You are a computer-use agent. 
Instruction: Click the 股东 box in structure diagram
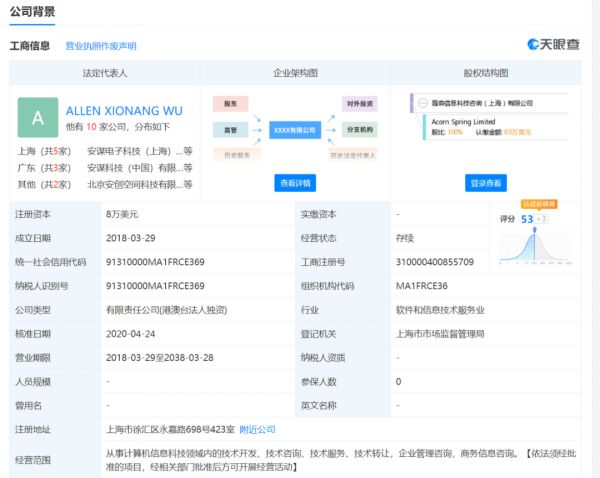[x=230, y=104]
